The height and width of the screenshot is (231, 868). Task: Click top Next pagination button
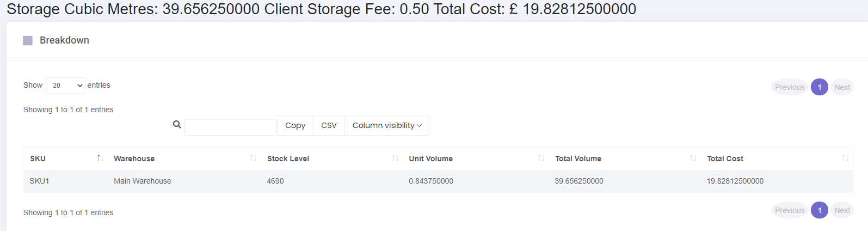842,87
